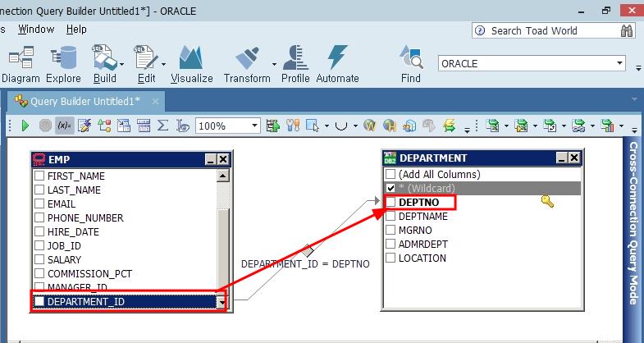Run query with green play button
The width and height of the screenshot is (644, 343).
(x=25, y=126)
